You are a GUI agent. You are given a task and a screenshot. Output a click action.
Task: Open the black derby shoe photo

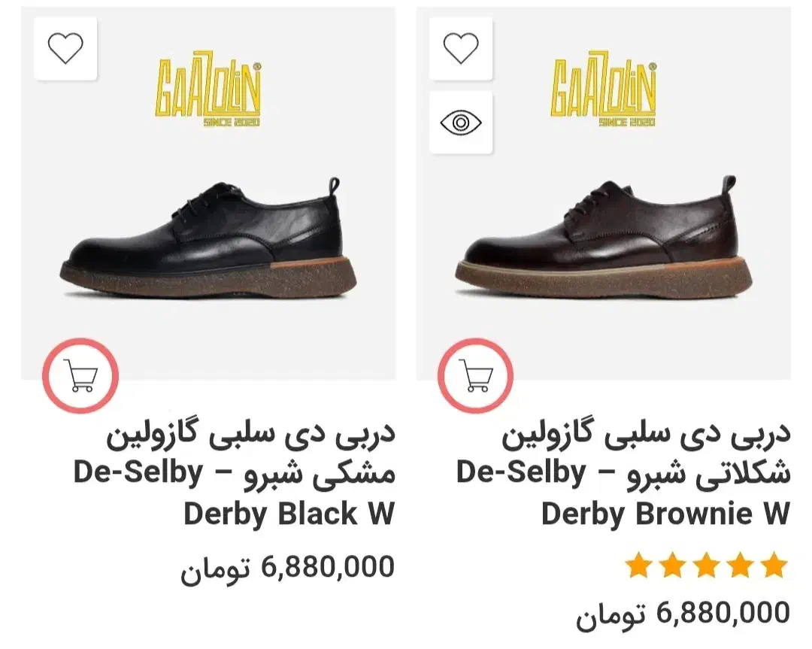(x=209, y=239)
